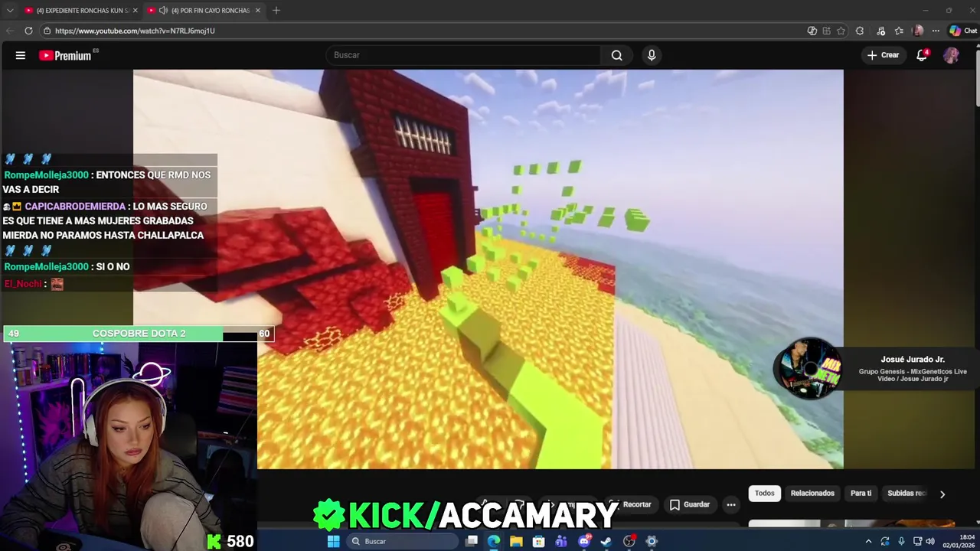Click the Recortar clip button

630,504
